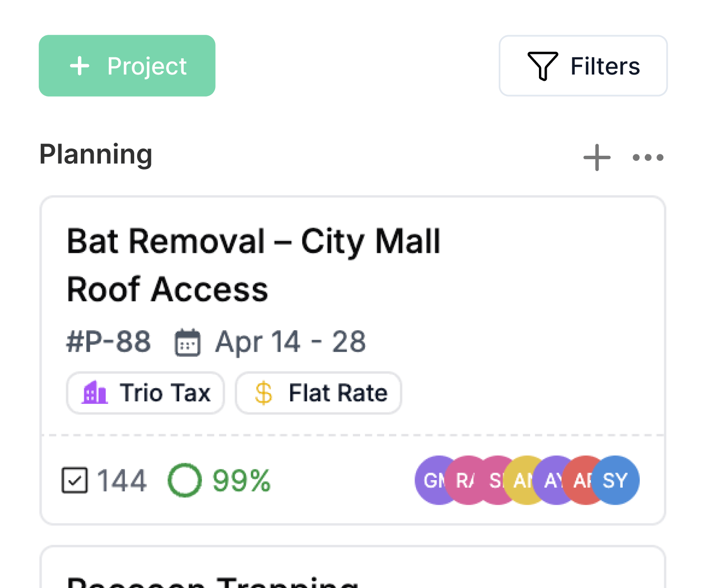This screenshot has height=588, width=707.
Task: Open Planning column three-dot menu
Action: pyautogui.click(x=648, y=157)
